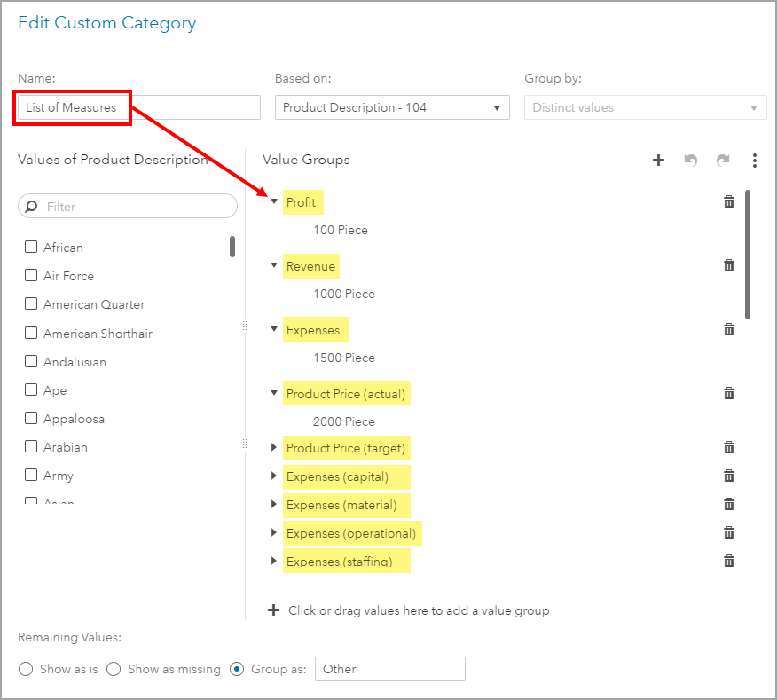Expand the Expenses (material) group
The image size is (777, 700).
pos(274,504)
